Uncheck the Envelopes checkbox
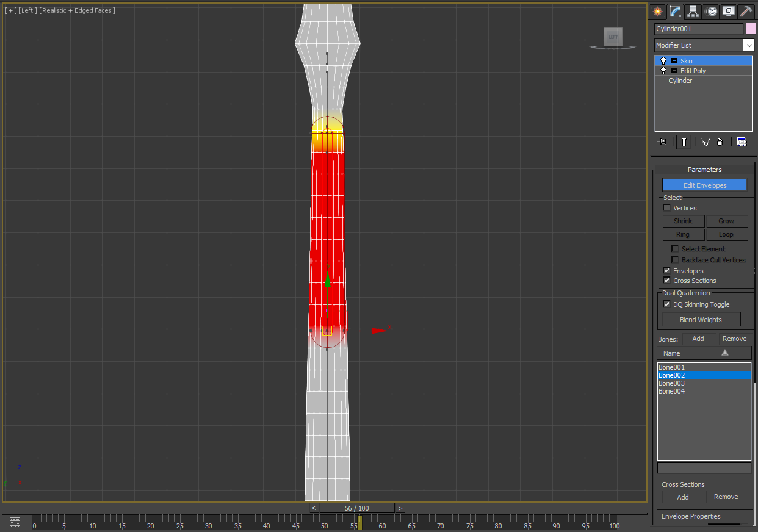The width and height of the screenshot is (758, 532). click(x=666, y=271)
